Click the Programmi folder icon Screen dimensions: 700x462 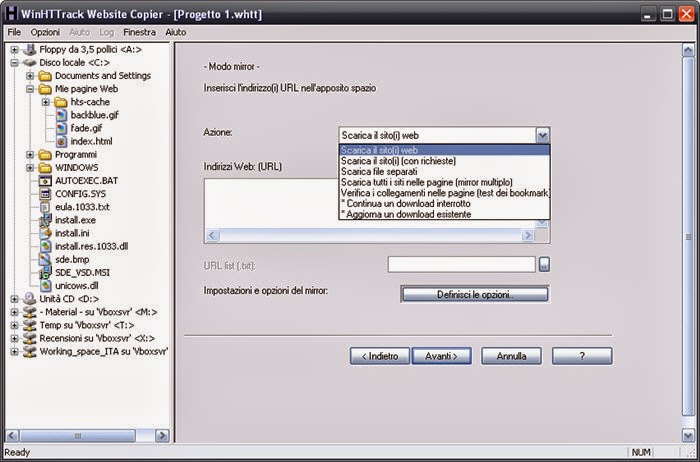(45, 155)
